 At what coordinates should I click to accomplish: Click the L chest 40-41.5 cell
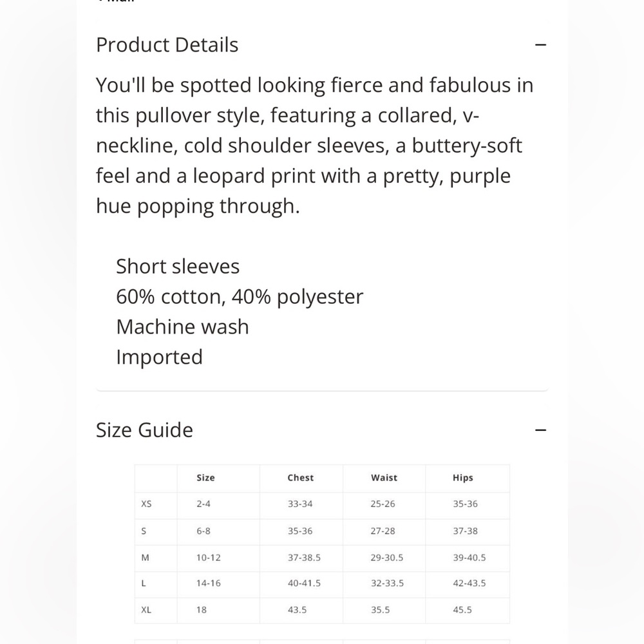pos(305,583)
